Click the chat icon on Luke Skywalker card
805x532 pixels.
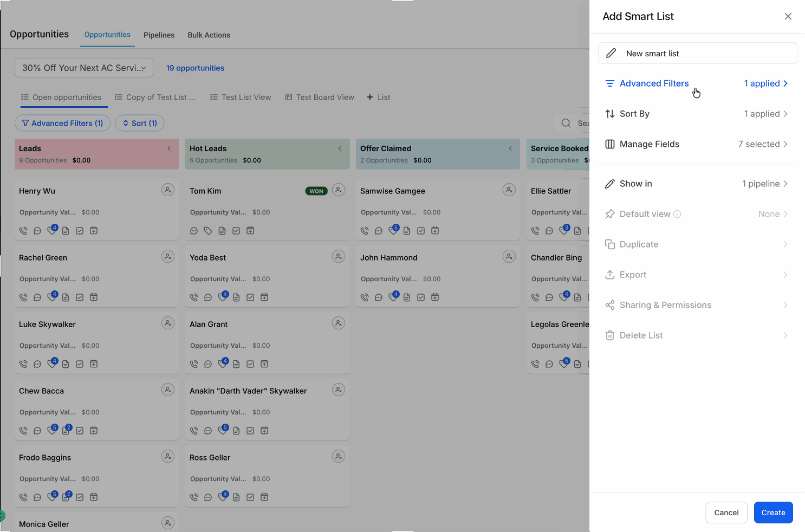point(37,364)
